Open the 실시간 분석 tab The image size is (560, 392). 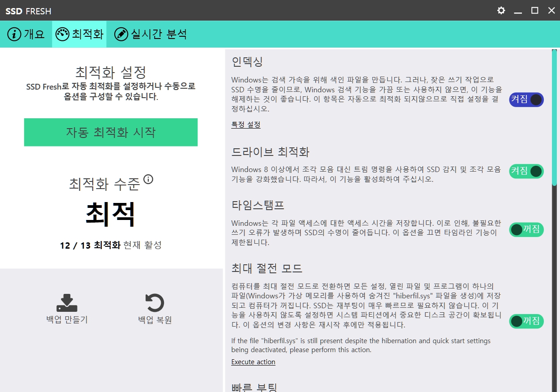click(151, 34)
